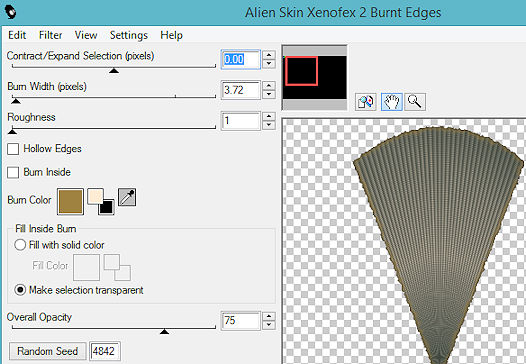The width and height of the screenshot is (526, 364).
Task: Click the Contract/Expand Selection slider handle
Action: [114, 70]
